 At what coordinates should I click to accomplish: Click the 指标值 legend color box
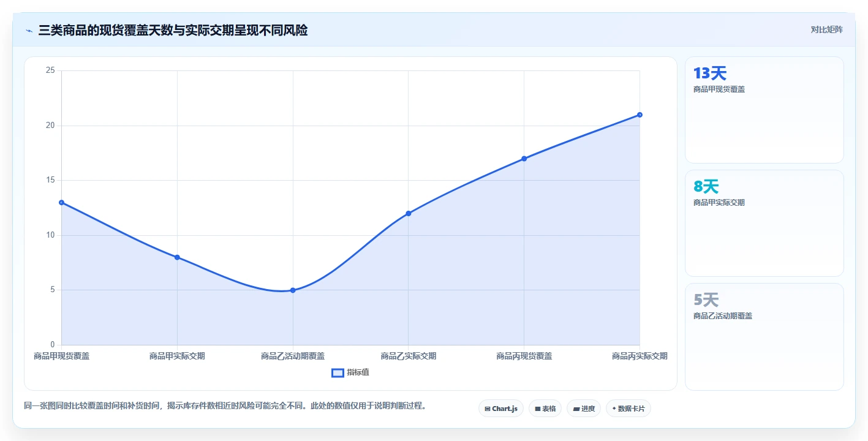tap(338, 372)
